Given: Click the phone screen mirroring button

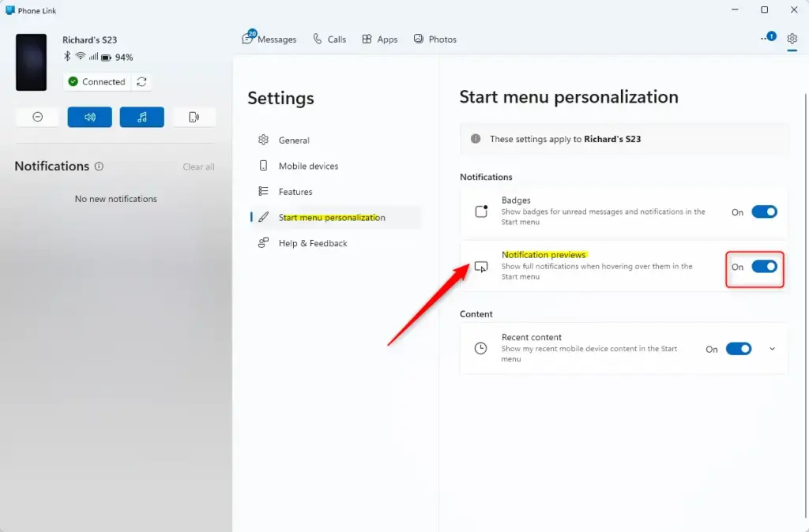Looking at the screenshot, I should [194, 117].
